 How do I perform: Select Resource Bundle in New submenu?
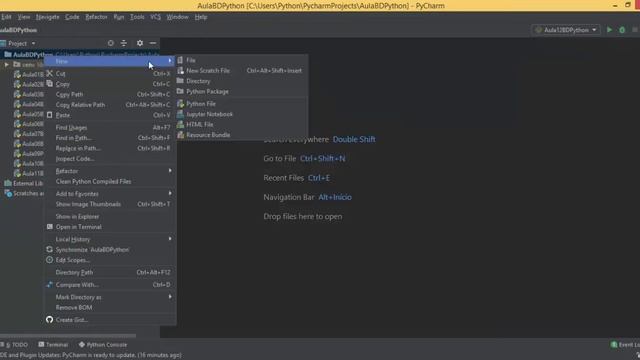coord(242,135)
